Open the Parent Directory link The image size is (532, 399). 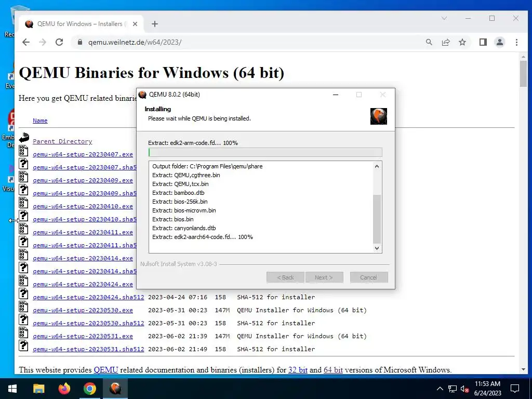[x=62, y=141]
